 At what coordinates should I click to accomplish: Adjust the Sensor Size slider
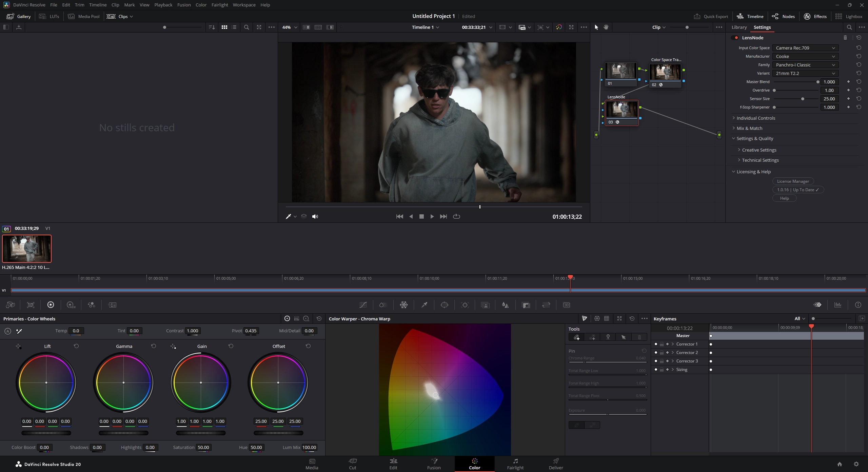(803, 99)
